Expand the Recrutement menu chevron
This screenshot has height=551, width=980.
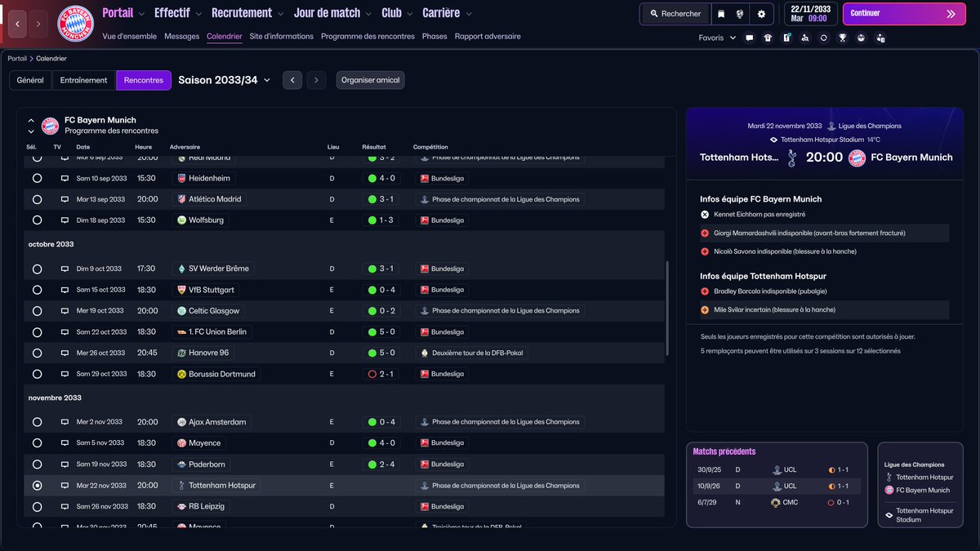point(282,14)
